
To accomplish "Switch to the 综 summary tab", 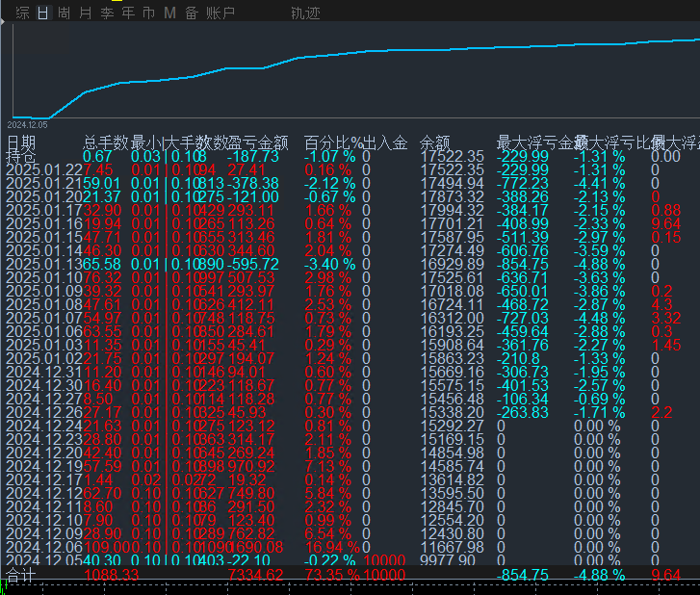I will 22,13.
